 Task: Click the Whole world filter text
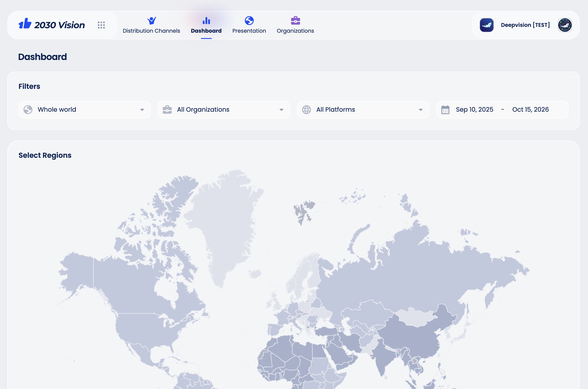[x=57, y=110]
